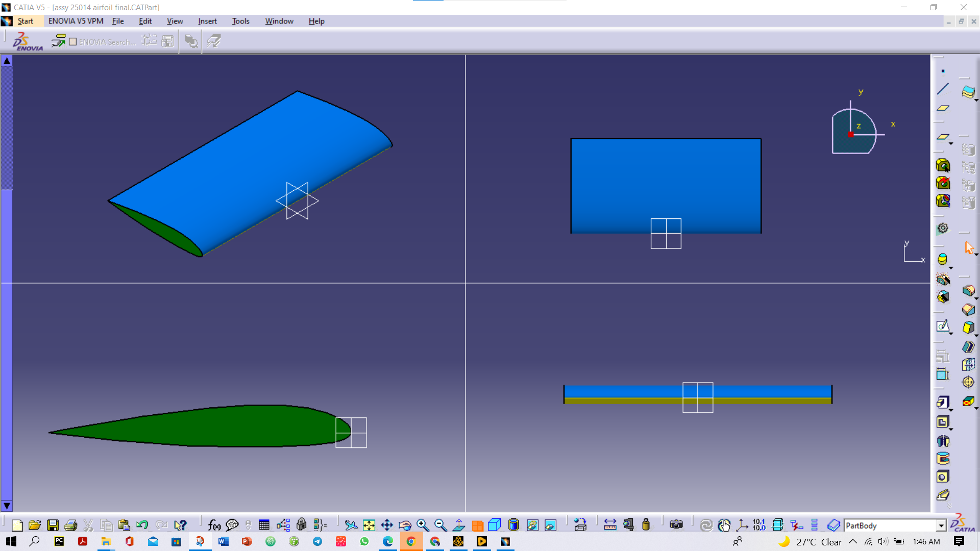This screenshot has width=980, height=551.
Task: Open the PartBody dropdown list
Action: pyautogui.click(x=941, y=525)
